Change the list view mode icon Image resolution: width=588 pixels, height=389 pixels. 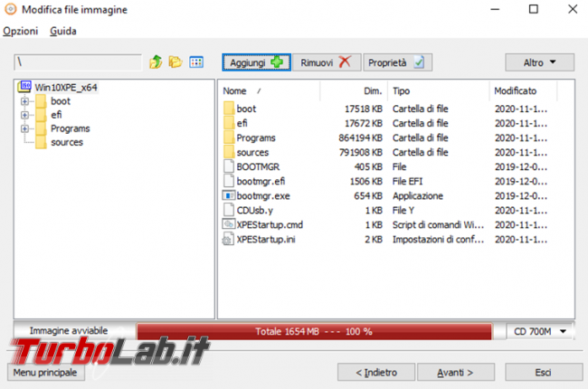pyautogui.click(x=196, y=62)
